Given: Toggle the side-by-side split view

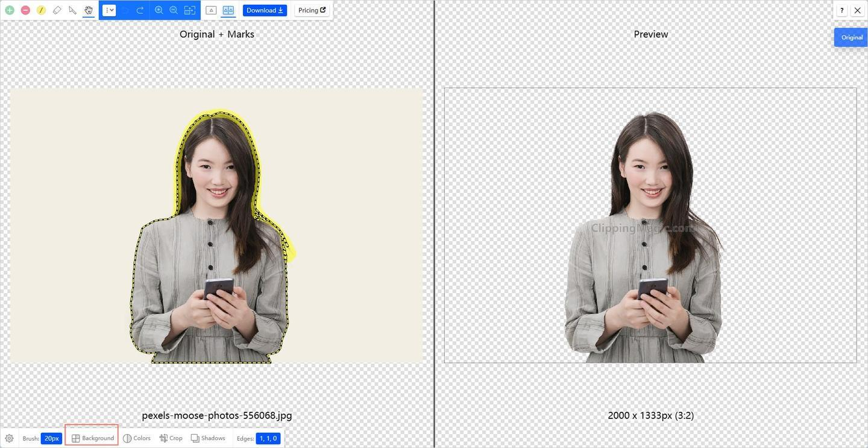Looking at the screenshot, I should (x=228, y=10).
